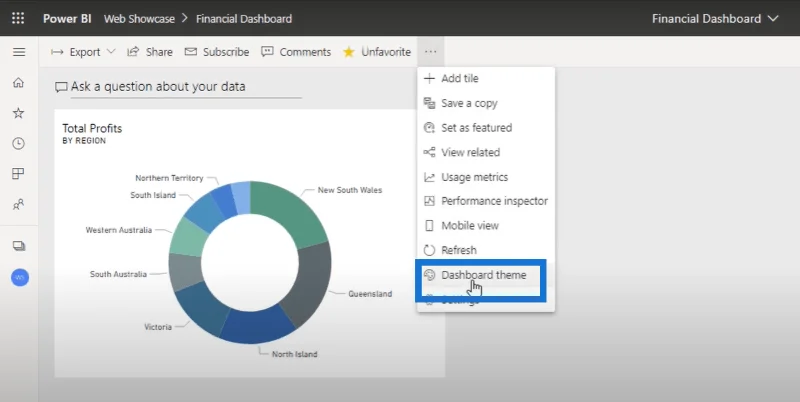Open Shared with me sidebar icon
The width and height of the screenshot is (800, 402).
point(18,205)
